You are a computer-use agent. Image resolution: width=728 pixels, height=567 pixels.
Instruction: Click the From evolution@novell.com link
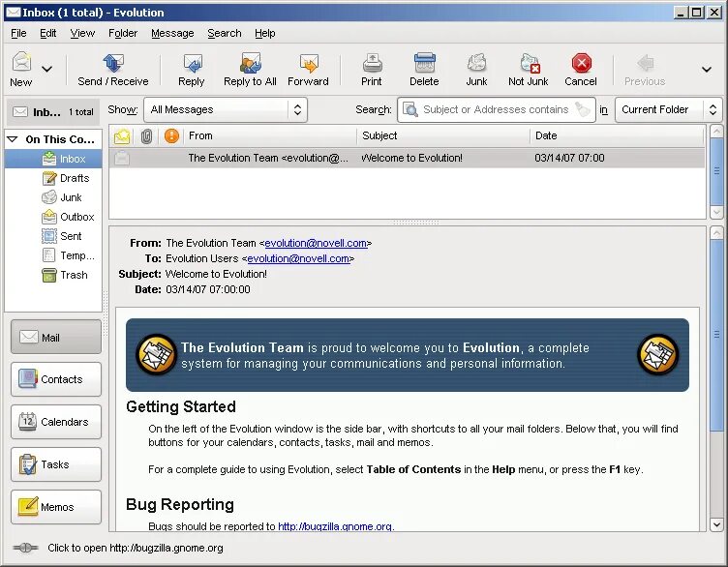(316, 243)
